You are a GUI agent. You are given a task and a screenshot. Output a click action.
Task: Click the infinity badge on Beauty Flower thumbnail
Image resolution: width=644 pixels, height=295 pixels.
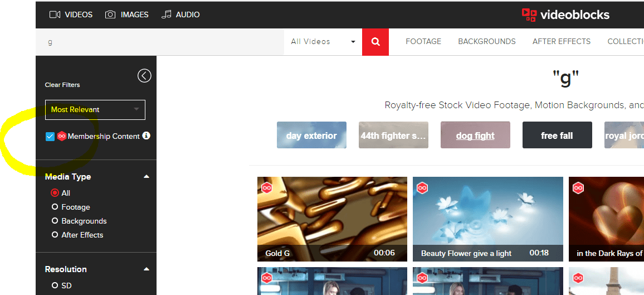(423, 188)
